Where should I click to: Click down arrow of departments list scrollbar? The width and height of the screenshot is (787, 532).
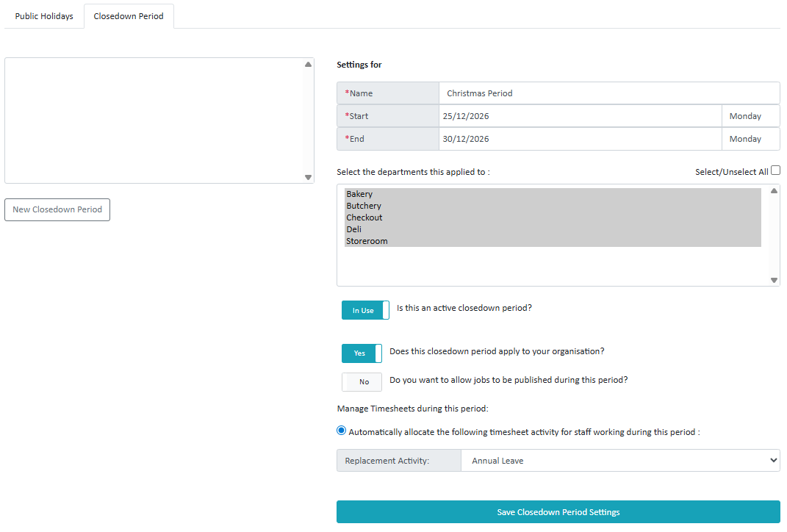point(774,280)
